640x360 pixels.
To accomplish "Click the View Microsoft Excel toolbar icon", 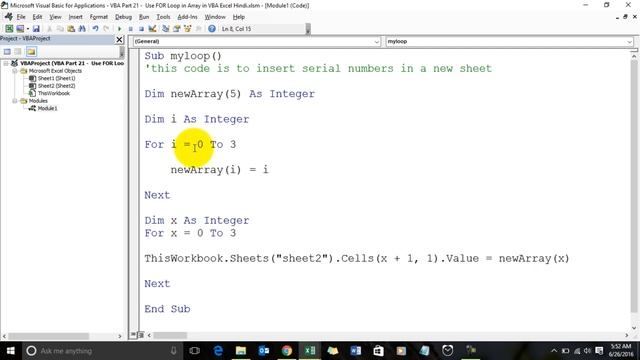I will point(9,29).
